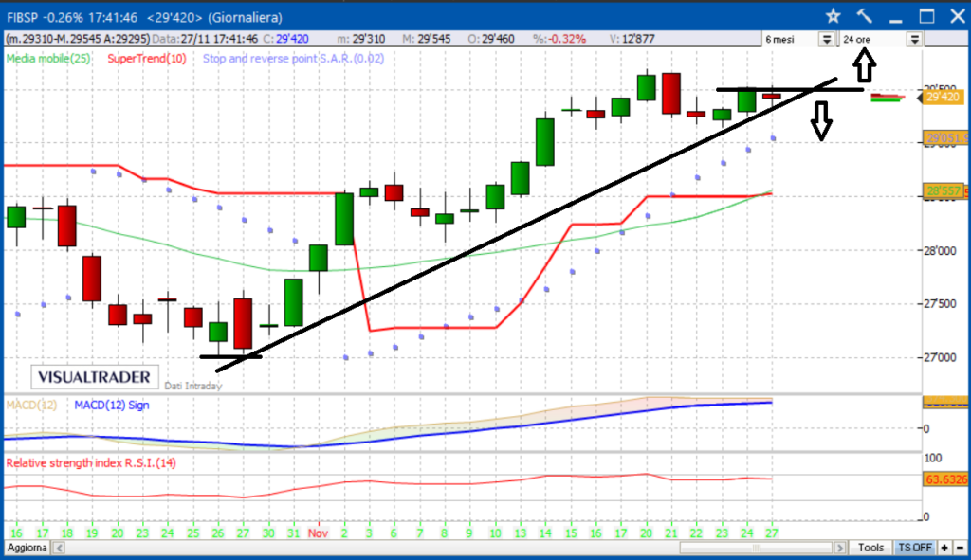The image size is (971, 560).
Task: Open the Tools menu button
Action: (x=870, y=548)
